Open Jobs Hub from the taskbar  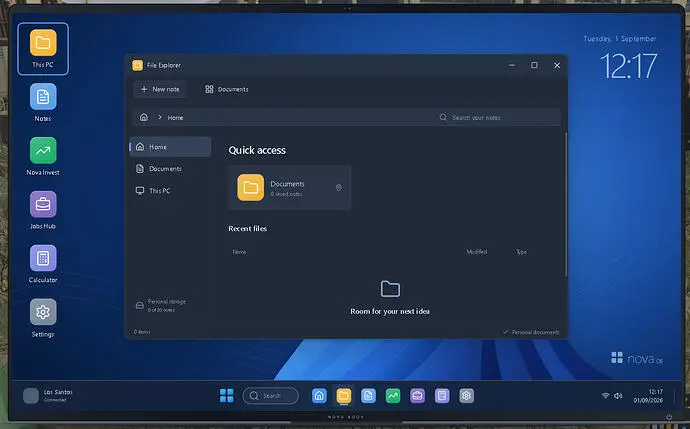pyautogui.click(x=417, y=396)
